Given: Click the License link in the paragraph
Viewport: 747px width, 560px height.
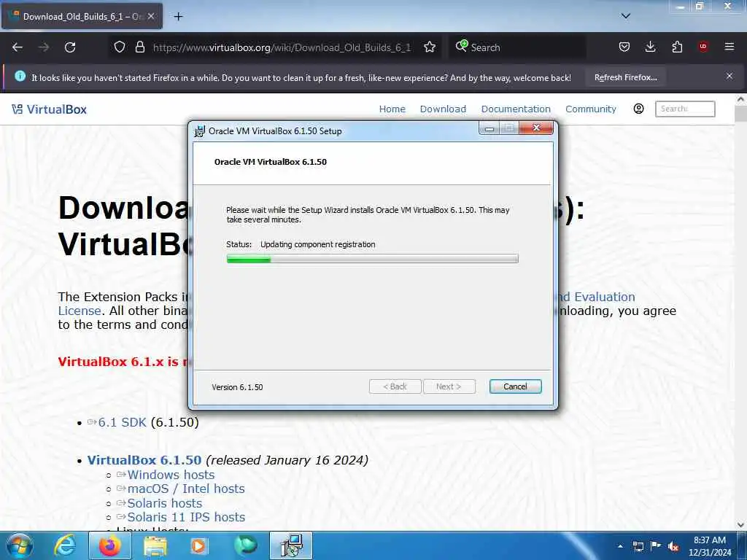Looking at the screenshot, I should [80, 311].
